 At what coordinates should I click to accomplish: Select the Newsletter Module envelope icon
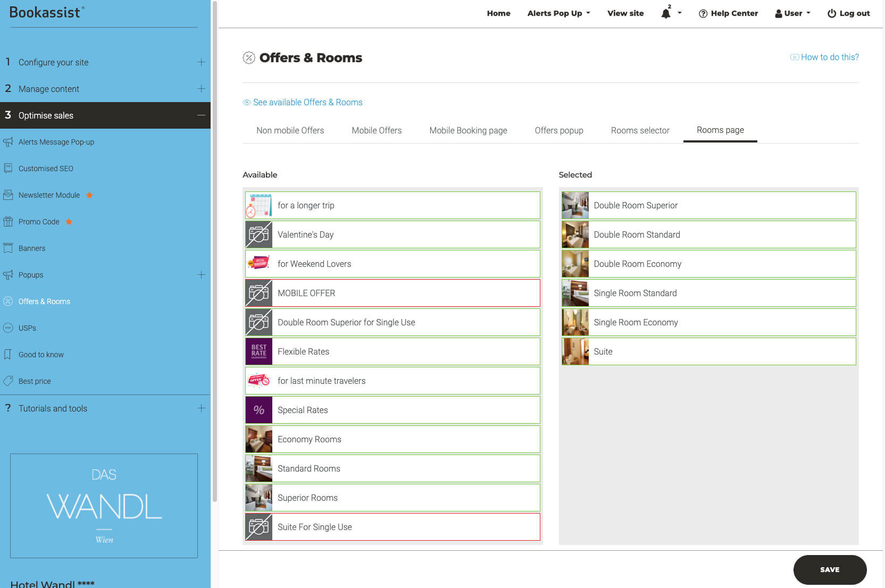tap(8, 195)
